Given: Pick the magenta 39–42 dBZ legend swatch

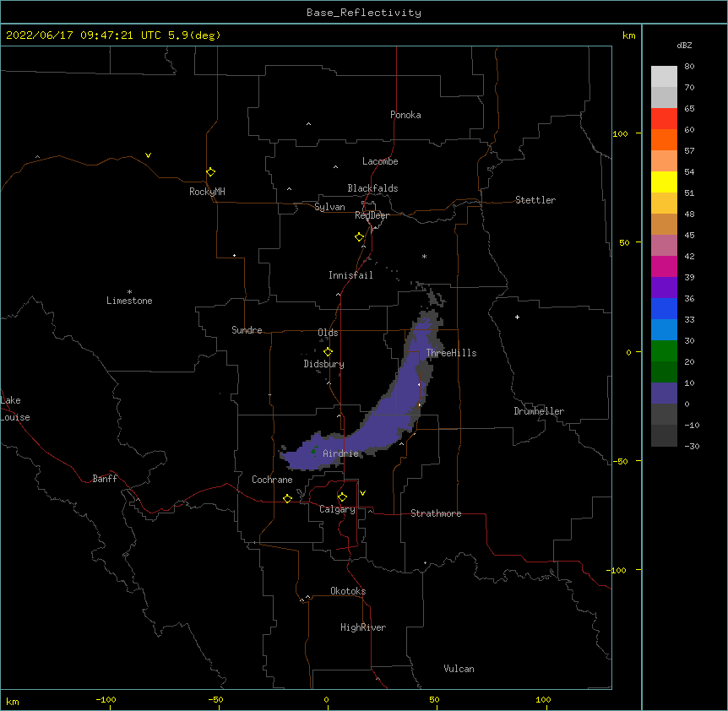Looking at the screenshot, I should point(664,266).
